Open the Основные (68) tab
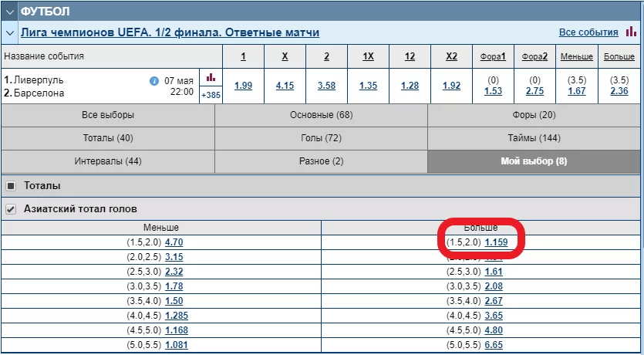The height and width of the screenshot is (355, 644). pos(321,115)
